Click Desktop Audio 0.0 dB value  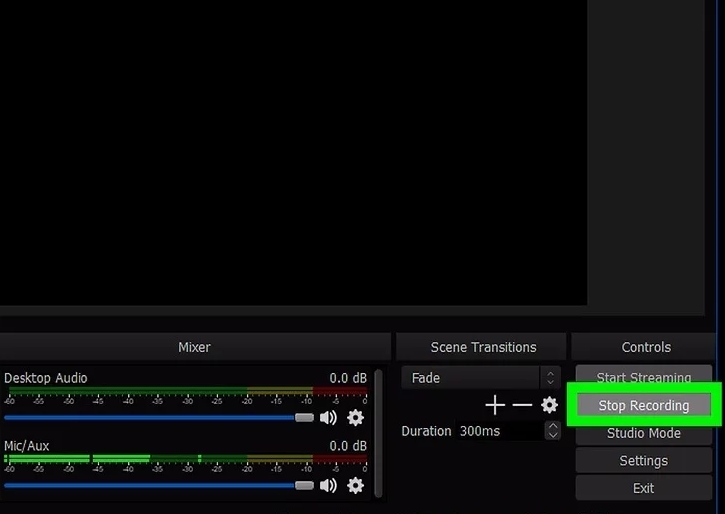348,378
